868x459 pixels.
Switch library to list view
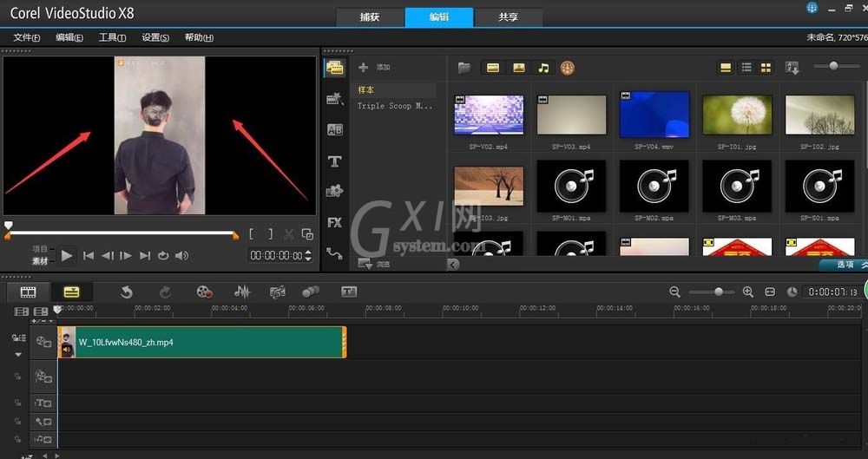click(x=746, y=68)
